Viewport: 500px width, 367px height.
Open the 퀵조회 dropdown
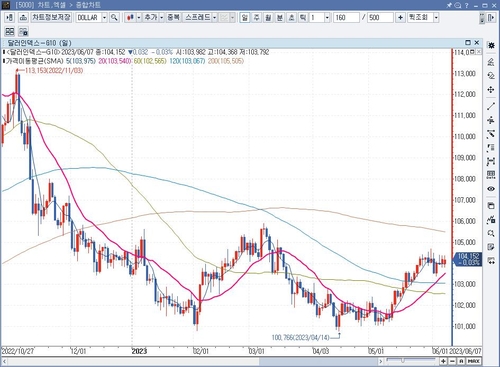436,18
